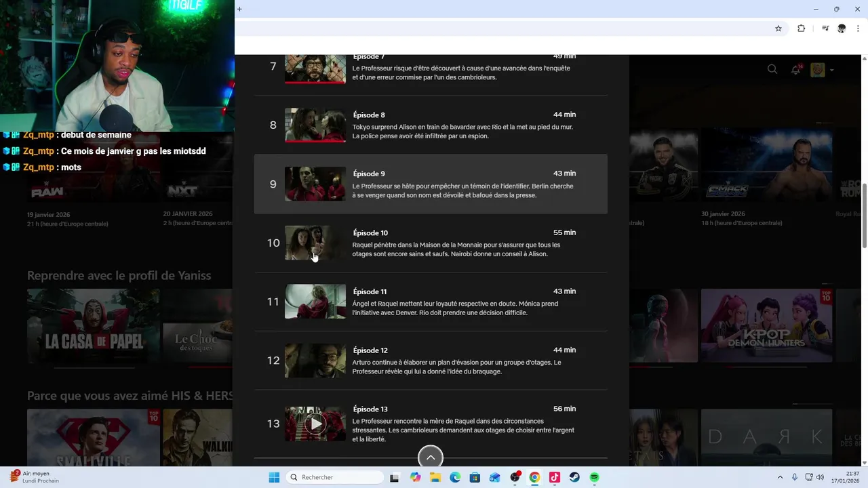Viewport: 868px width, 488px height.
Task: Launch Copilot from the taskbar
Action: click(415, 477)
